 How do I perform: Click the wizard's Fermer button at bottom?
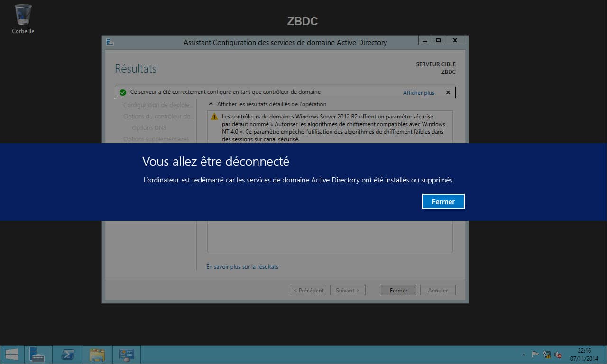point(398,290)
